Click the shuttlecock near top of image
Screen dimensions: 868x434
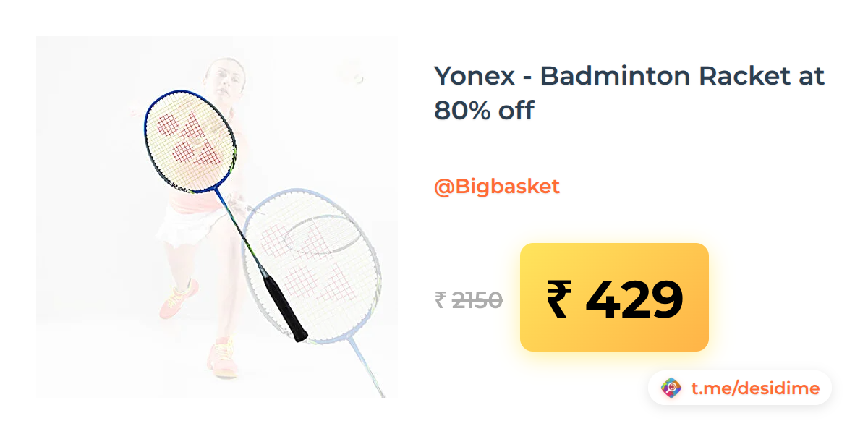click(357, 76)
